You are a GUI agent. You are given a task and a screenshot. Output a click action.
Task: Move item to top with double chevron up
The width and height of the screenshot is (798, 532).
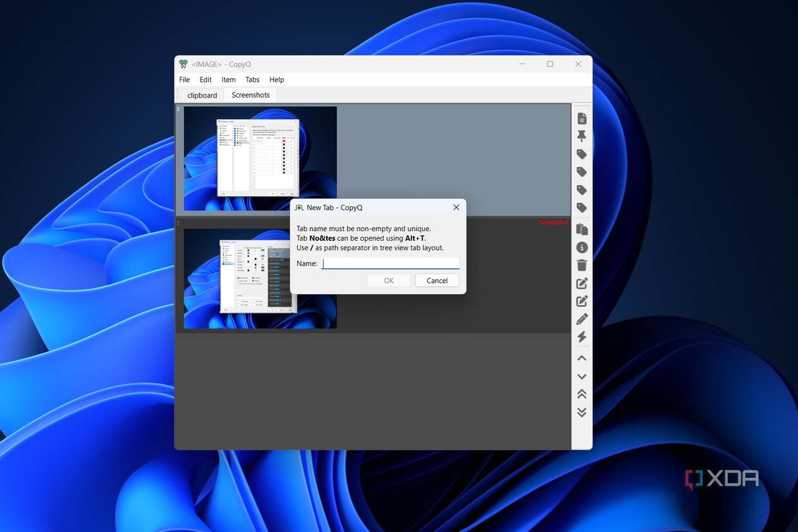[x=582, y=394]
